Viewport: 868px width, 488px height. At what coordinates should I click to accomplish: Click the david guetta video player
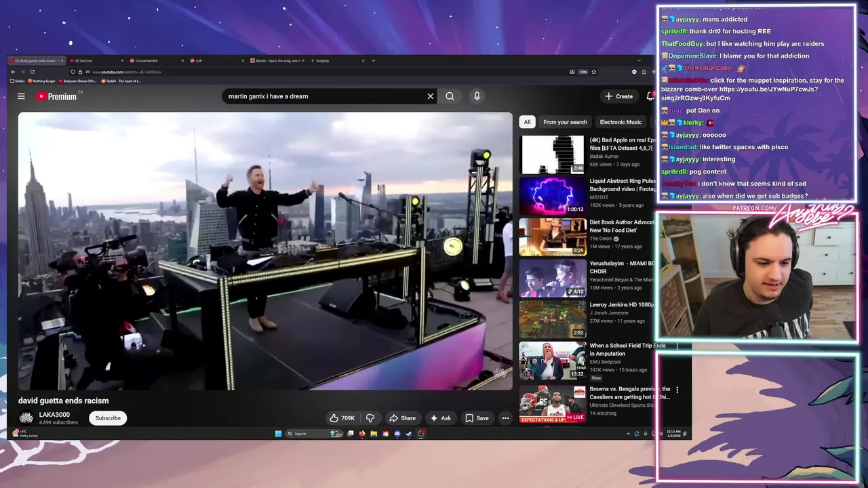pyautogui.click(x=265, y=251)
